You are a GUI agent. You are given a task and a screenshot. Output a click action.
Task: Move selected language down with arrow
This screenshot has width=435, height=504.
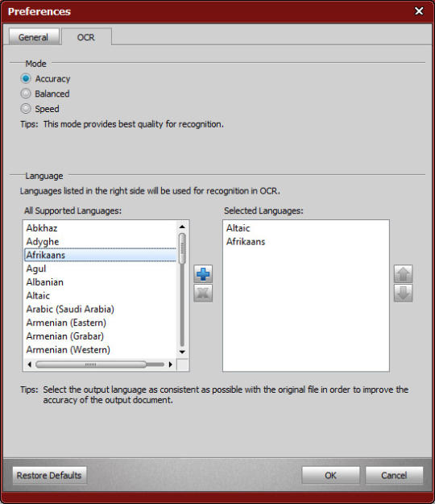pyautogui.click(x=404, y=293)
